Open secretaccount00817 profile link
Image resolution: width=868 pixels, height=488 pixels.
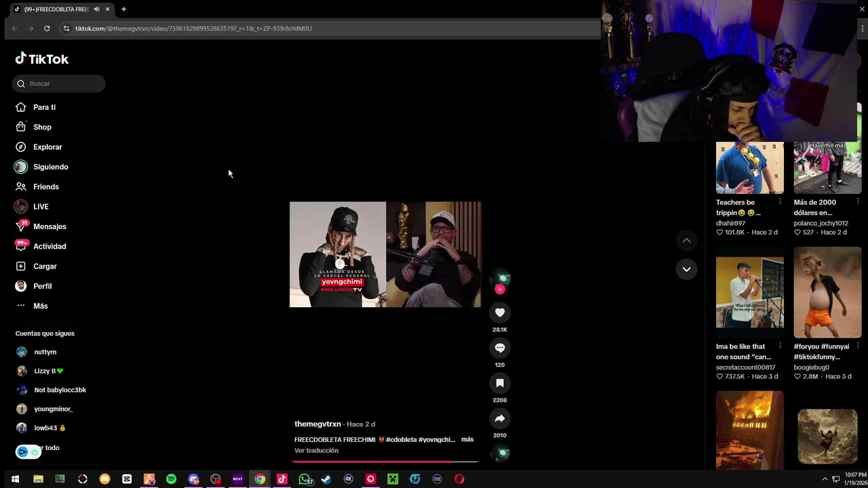click(745, 367)
